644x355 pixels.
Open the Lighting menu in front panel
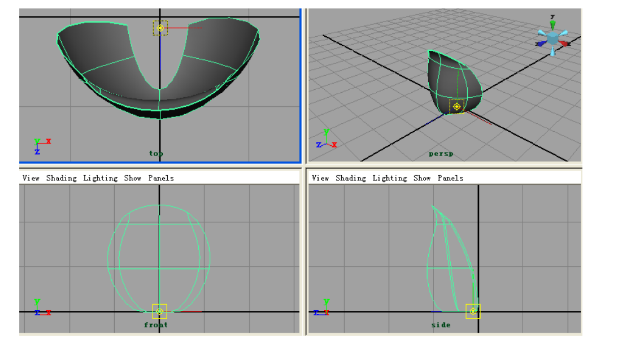point(100,178)
